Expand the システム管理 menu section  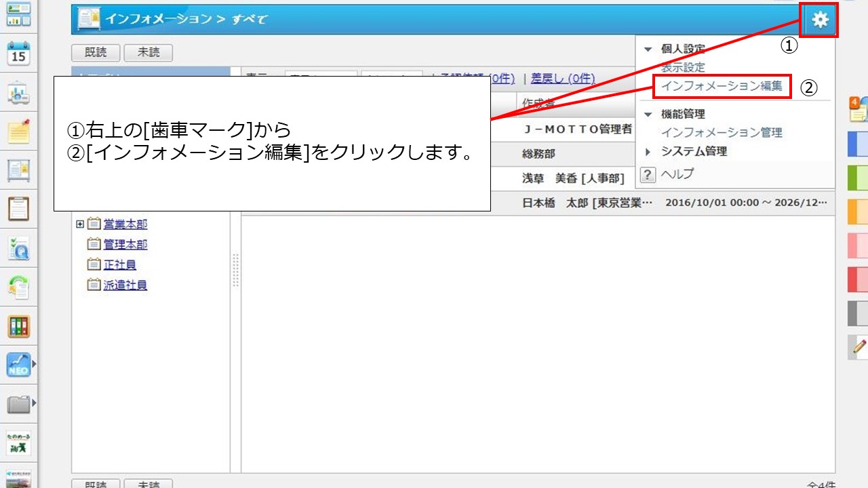tap(648, 152)
